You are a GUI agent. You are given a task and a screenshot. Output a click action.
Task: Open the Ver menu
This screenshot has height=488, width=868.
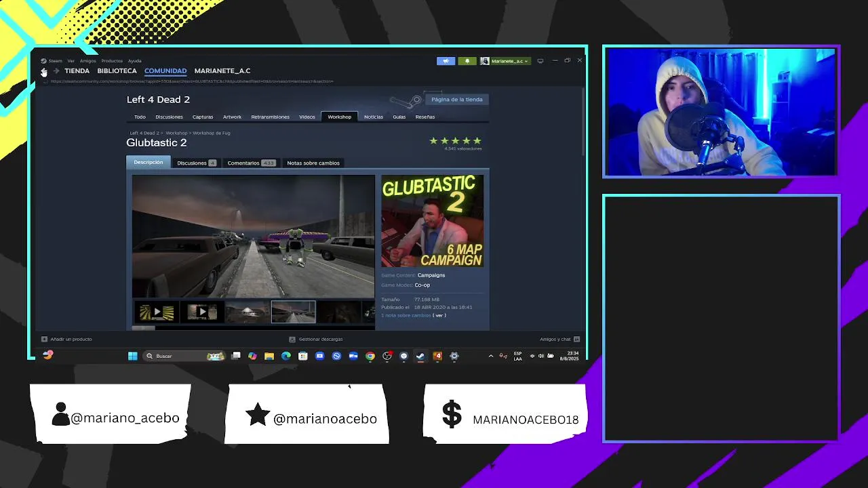pos(71,61)
